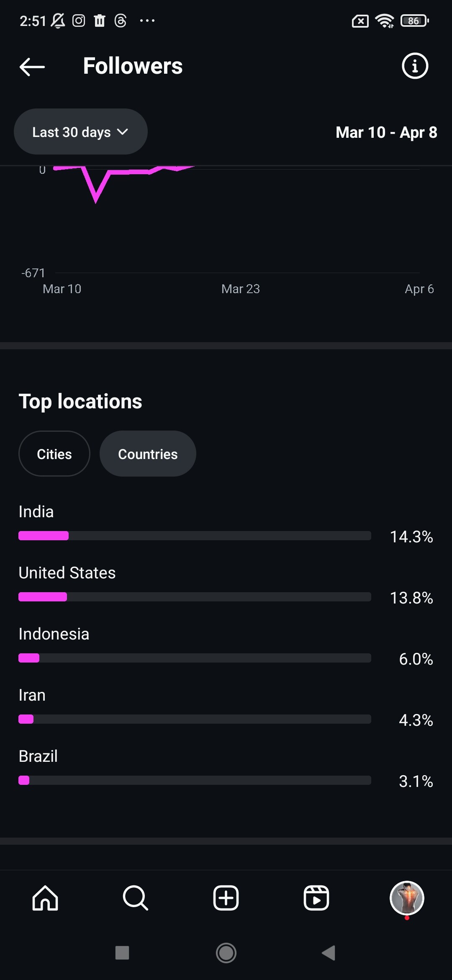Expand the Last 30 days dropdown
Image resolution: width=452 pixels, height=980 pixels.
tap(80, 132)
